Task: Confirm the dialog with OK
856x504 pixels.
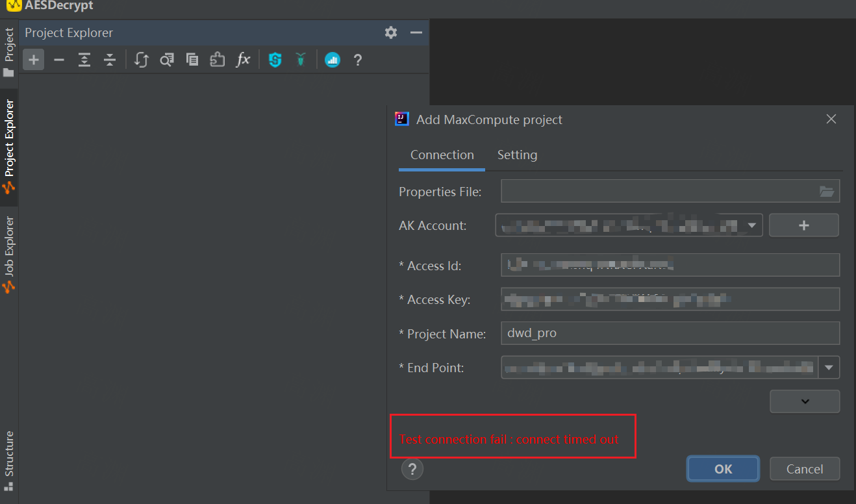Action: point(723,469)
